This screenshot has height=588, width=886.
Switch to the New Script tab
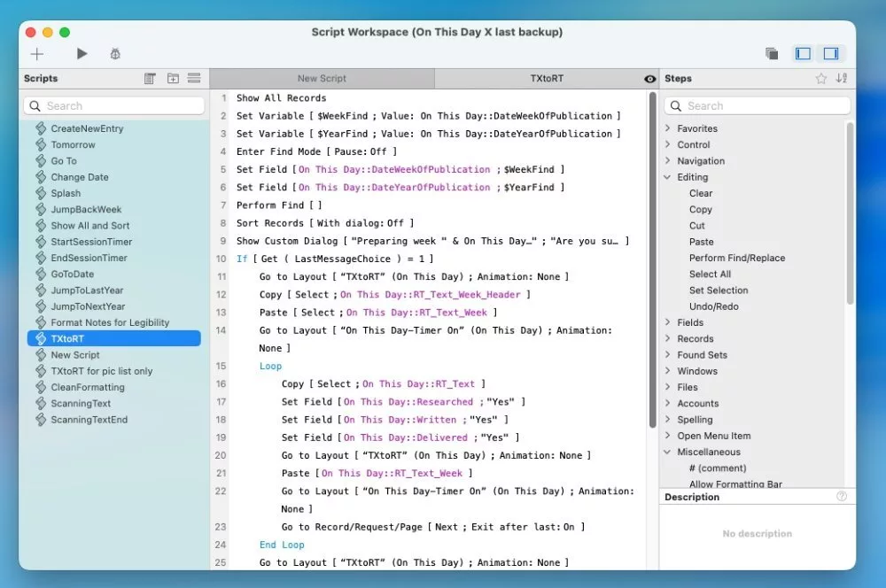pos(322,78)
